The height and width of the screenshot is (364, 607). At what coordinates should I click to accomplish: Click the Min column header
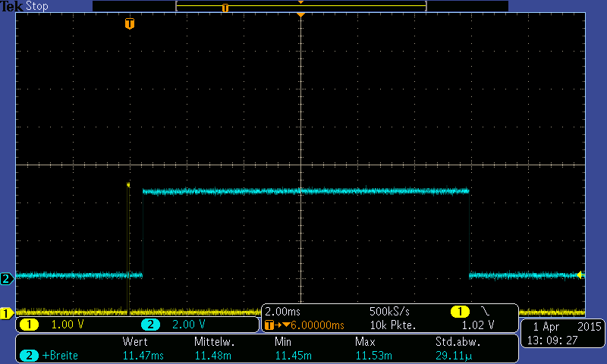283,341
